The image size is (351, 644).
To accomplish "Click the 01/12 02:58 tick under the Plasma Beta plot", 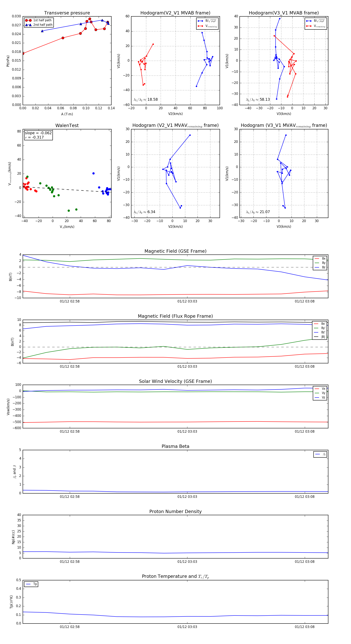I will pyautogui.click(x=70, y=496).
